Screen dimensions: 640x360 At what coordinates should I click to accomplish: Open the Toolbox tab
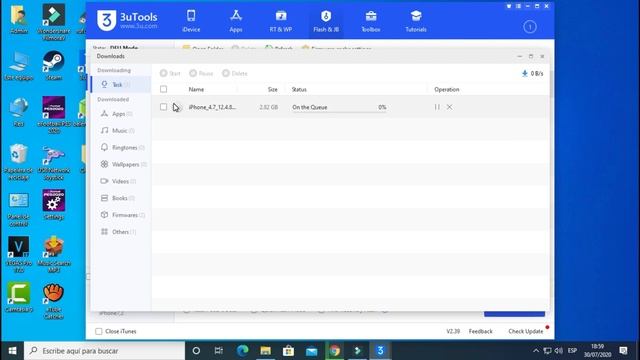pos(371,21)
